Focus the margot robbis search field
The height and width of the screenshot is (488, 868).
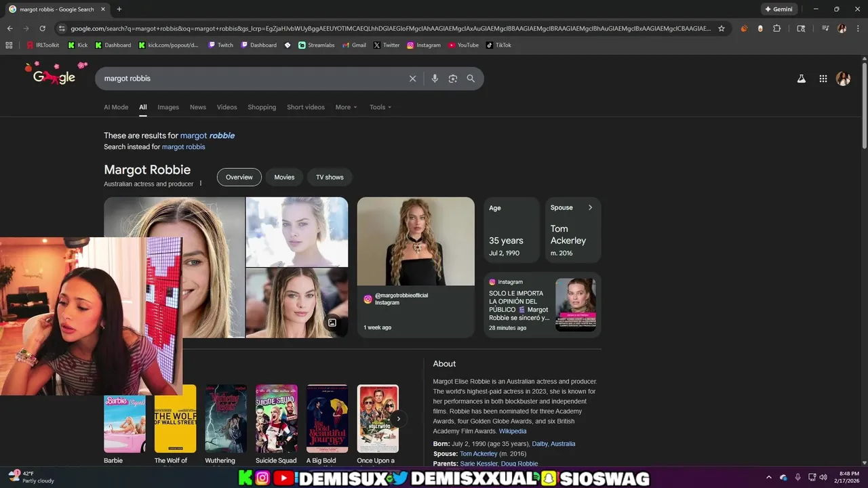[x=251, y=79]
